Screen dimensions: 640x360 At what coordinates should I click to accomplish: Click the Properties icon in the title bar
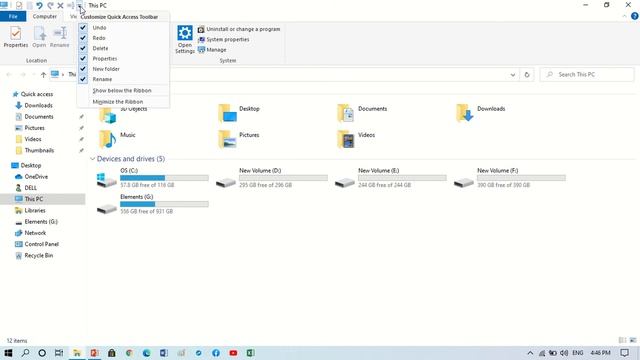coord(19,5)
